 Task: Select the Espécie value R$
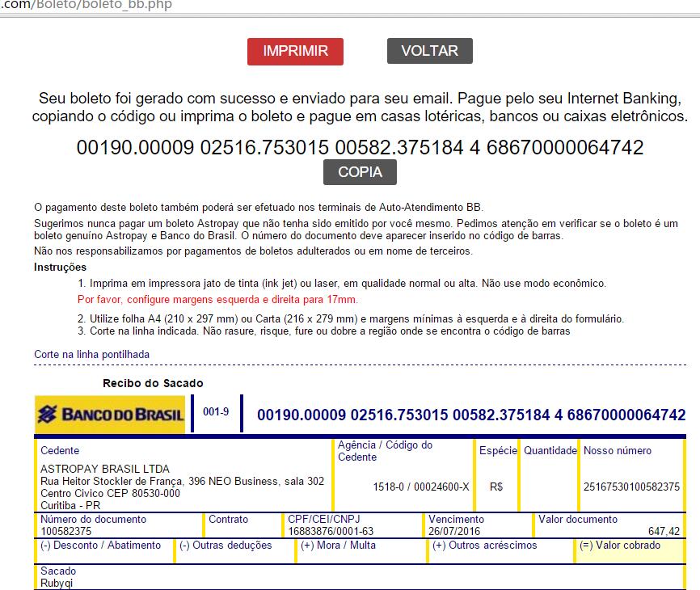tap(496, 487)
